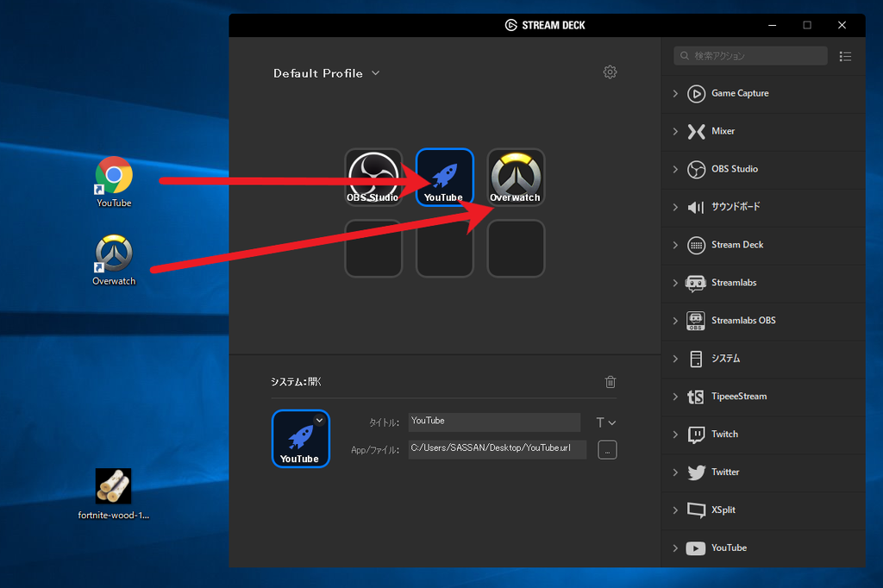Open the Stream Deck settings gear
Screen dimensions: 883x588
[610, 72]
